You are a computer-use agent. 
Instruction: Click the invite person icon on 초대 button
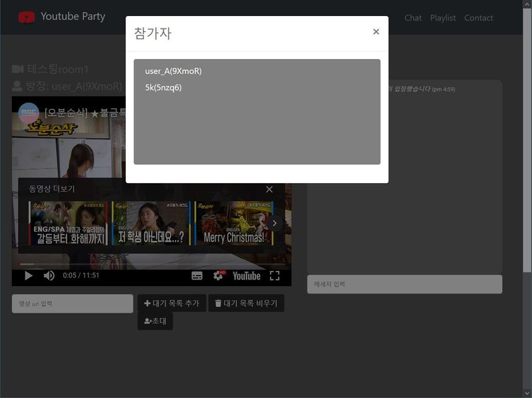pyautogui.click(x=146, y=320)
